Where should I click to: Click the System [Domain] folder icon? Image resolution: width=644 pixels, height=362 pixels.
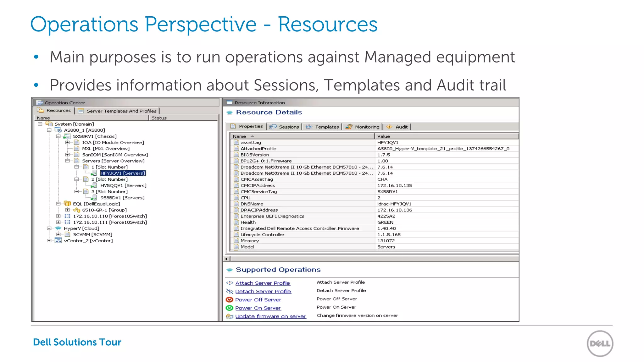[49, 124]
